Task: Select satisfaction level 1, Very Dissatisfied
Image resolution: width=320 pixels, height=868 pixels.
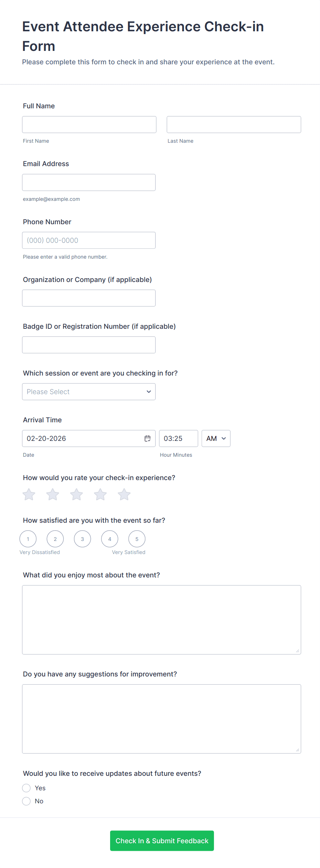Action: [x=28, y=539]
